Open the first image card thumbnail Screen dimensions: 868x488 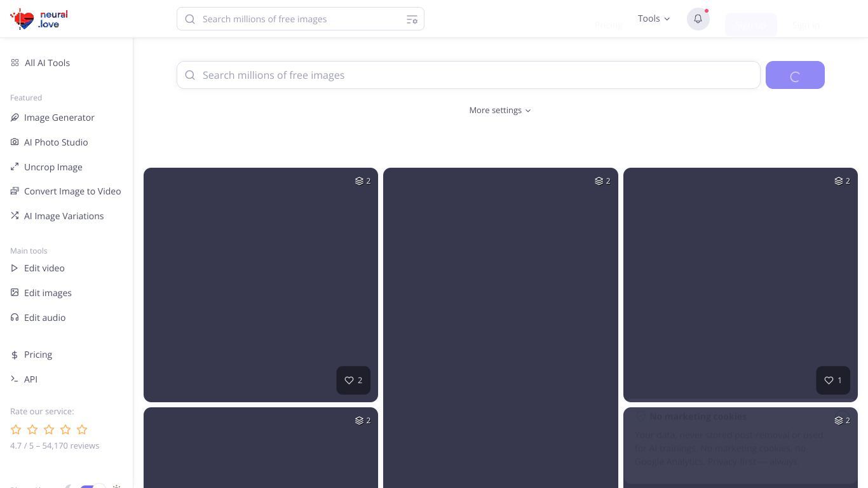(x=261, y=285)
